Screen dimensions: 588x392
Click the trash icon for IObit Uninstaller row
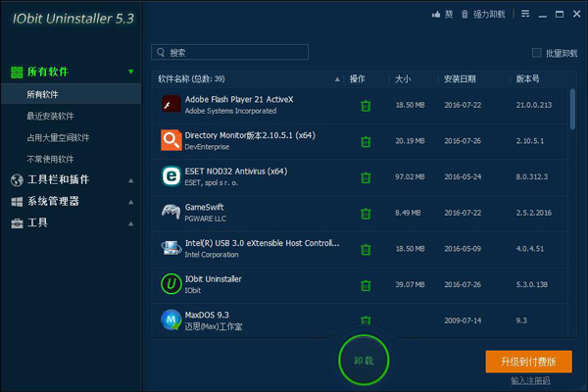click(x=366, y=285)
